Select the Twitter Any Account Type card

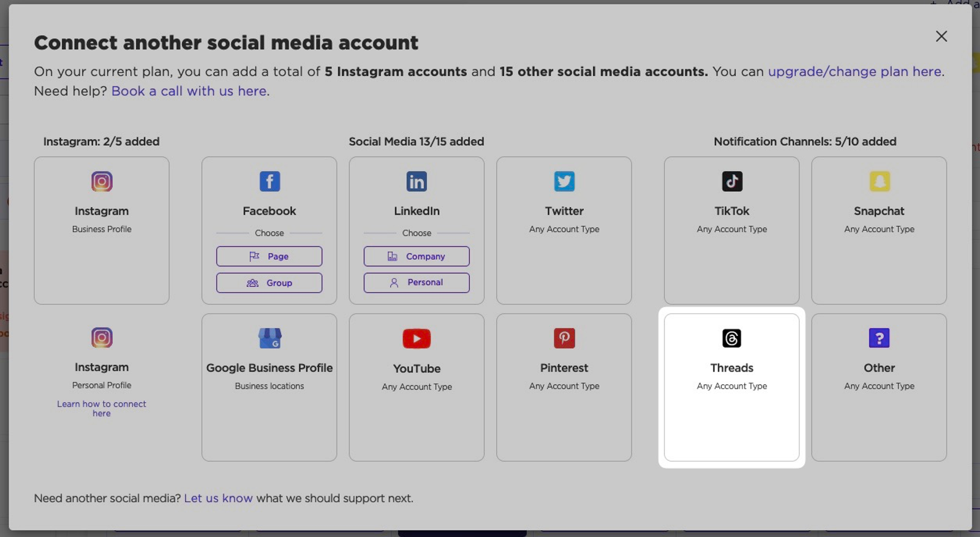(564, 230)
